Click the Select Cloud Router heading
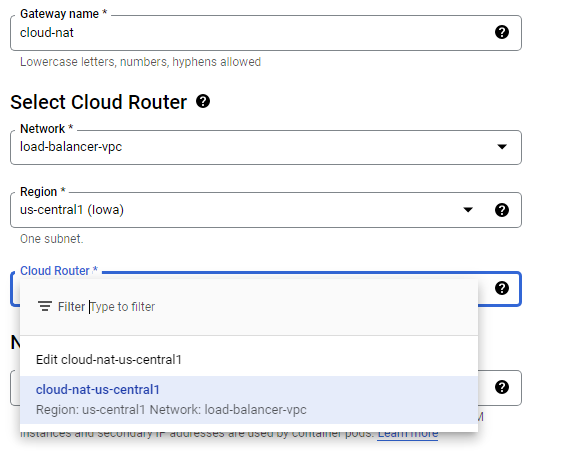Image resolution: width=578 pixels, height=452 pixels. pyautogui.click(x=98, y=102)
